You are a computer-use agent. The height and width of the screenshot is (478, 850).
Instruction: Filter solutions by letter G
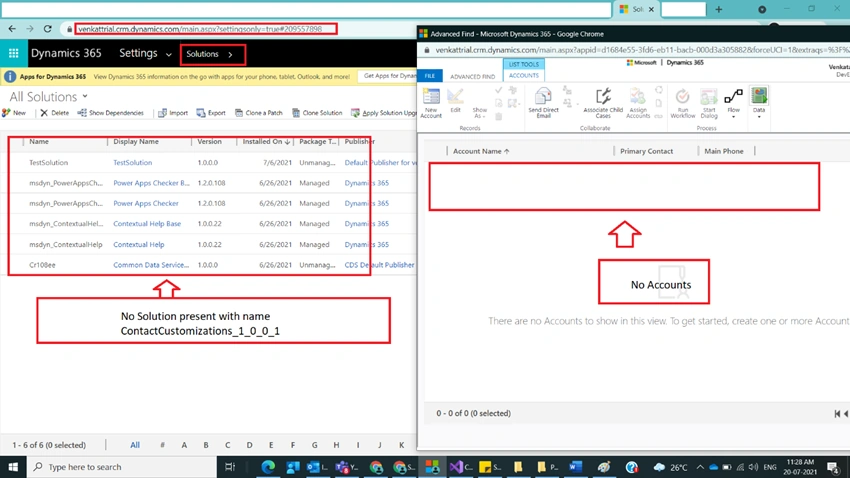pyautogui.click(x=314, y=445)
